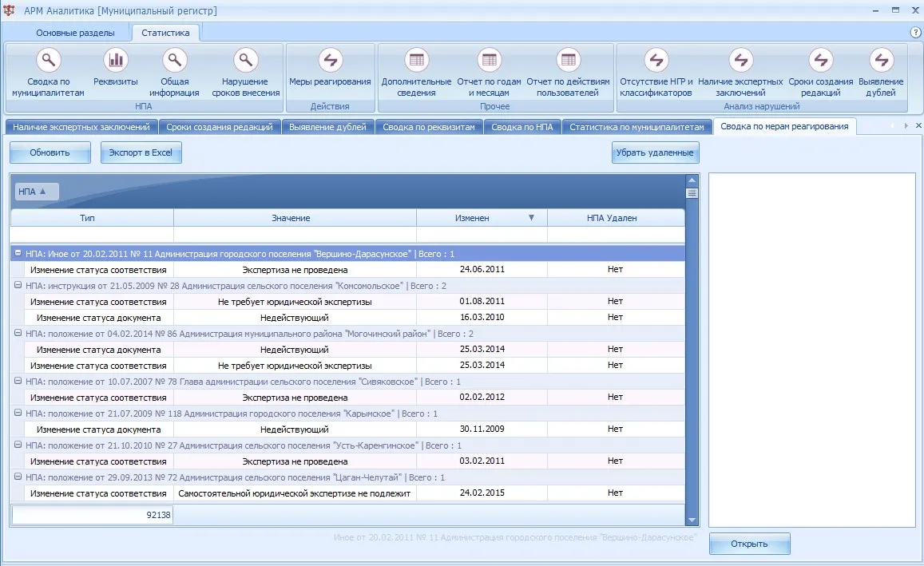Sort by Изменен column header
Viewport: 924px width, 566px height.
click(x=482, y=218)
